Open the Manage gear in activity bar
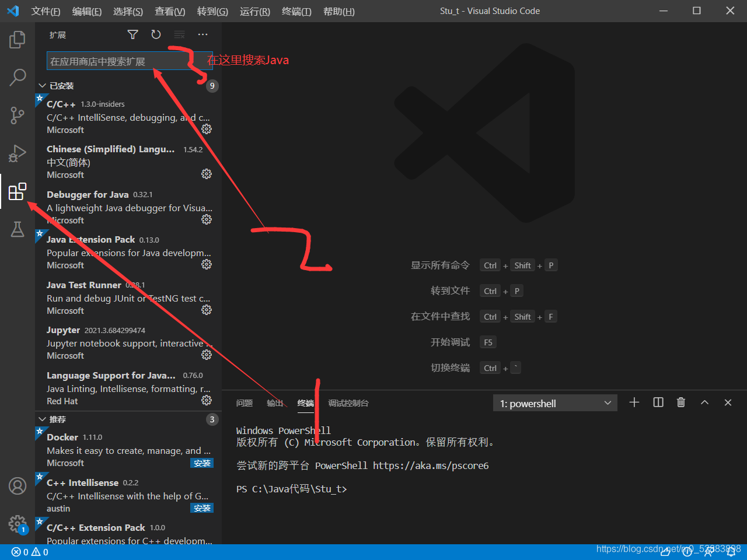The image size is (747, 560). [18, 524]
